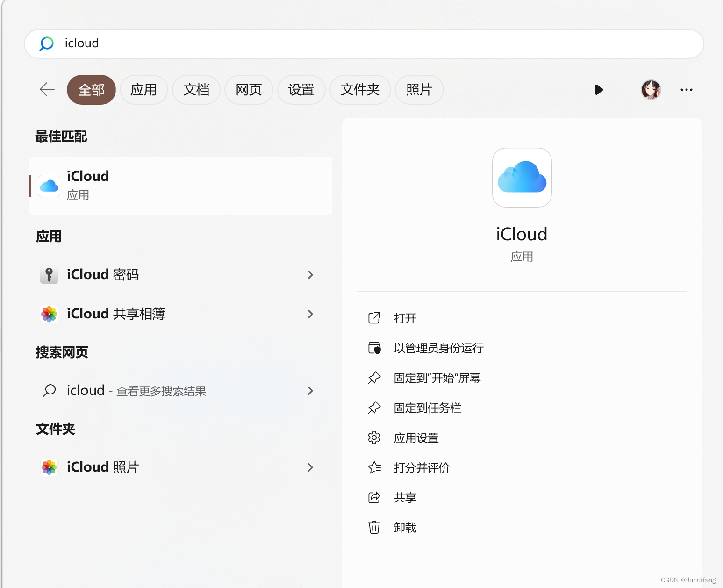Switch to the 设置 filter tab
723x588 pixels.
point(301,90)
